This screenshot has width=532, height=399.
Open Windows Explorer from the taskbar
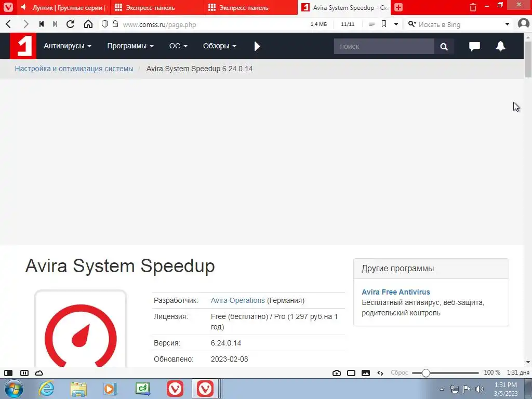(x=78, y=389)
